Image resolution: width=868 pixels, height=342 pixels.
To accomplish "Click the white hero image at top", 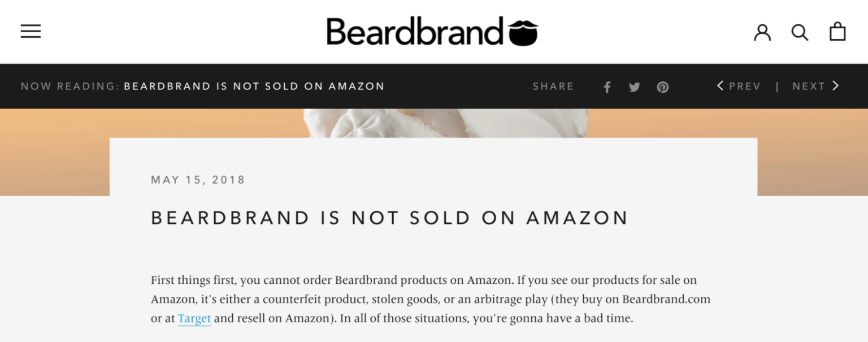I will [445, 123].
